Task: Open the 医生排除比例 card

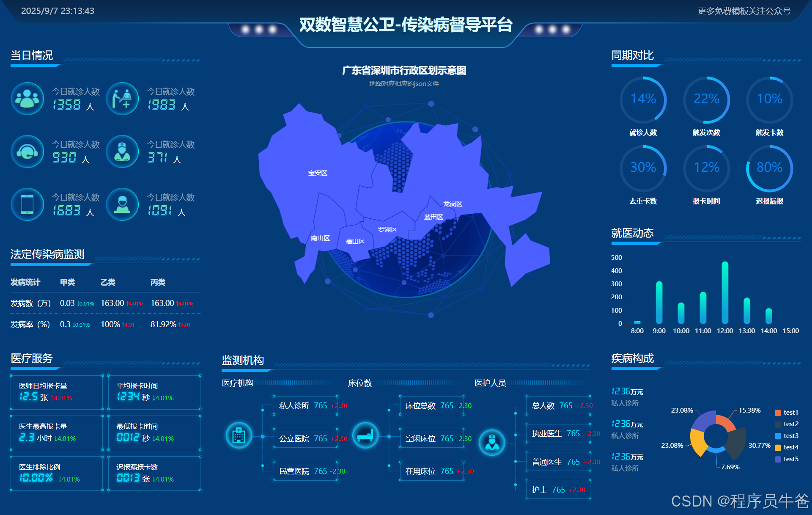Action: (57, 474)
